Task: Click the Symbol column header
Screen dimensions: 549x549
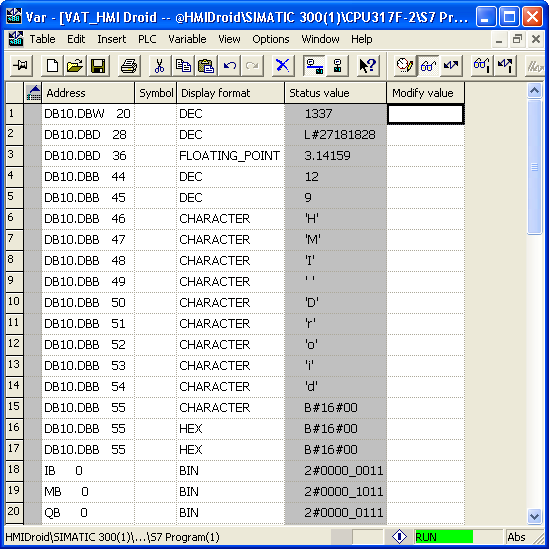Action: coord(155,93)
